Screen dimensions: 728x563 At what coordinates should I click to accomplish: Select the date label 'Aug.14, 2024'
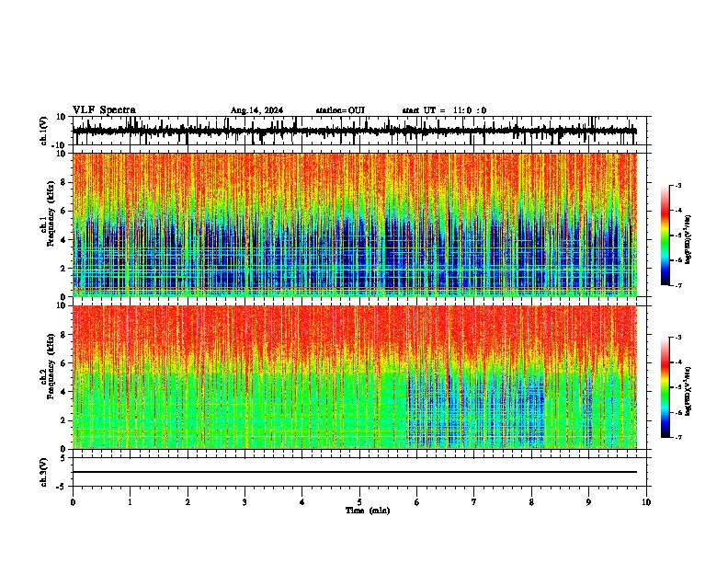pos(256,110)
